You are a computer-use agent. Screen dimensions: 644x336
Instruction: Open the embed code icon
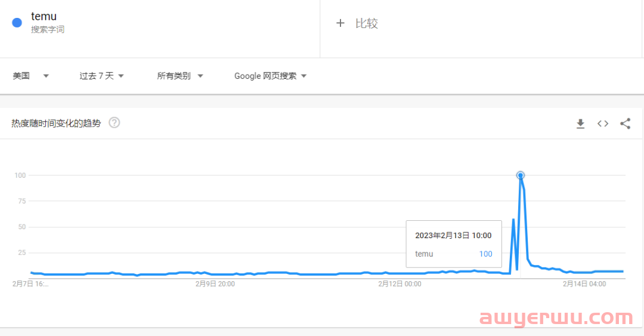(x=602, y=124)
